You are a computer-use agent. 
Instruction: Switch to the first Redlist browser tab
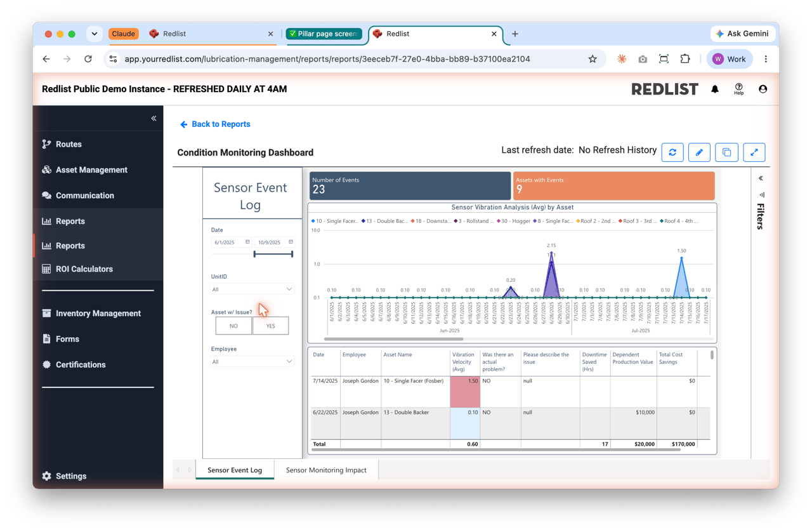211,34
